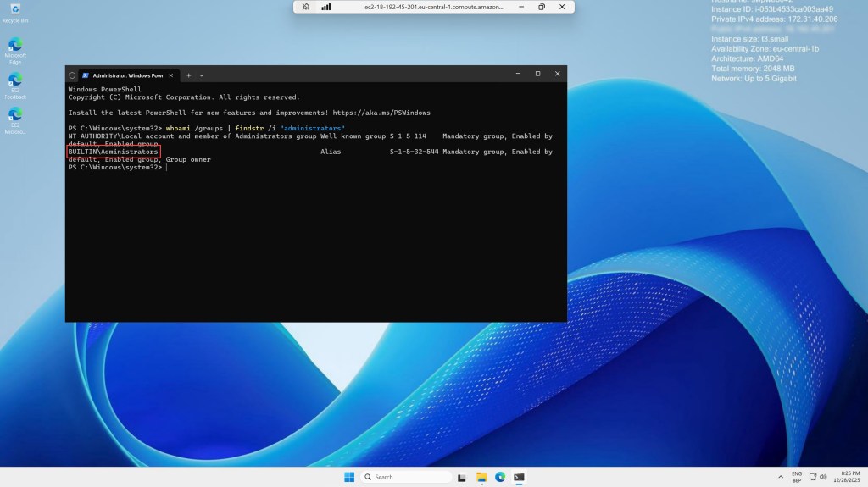This screenshot has height=487, width=868.
Task: Click the connection signal strength icon
Action: tap(325, 7)
